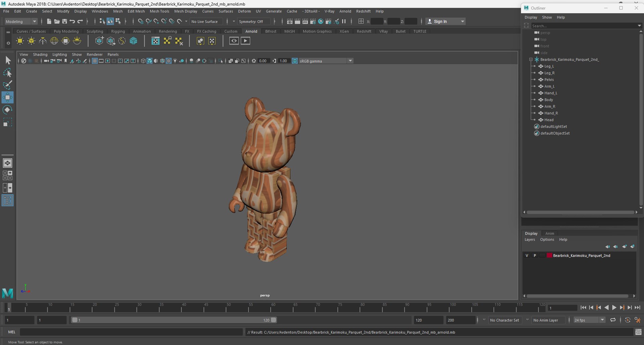Toggle view transform ON button
The width and height of the screenshot is (644, 345).
click(x=295, y=61)
